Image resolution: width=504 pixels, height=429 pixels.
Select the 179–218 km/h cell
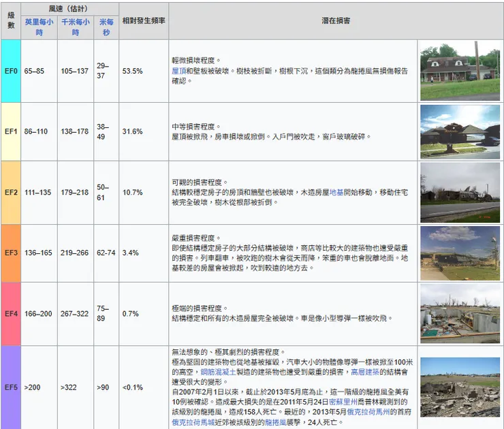[76, 193]
